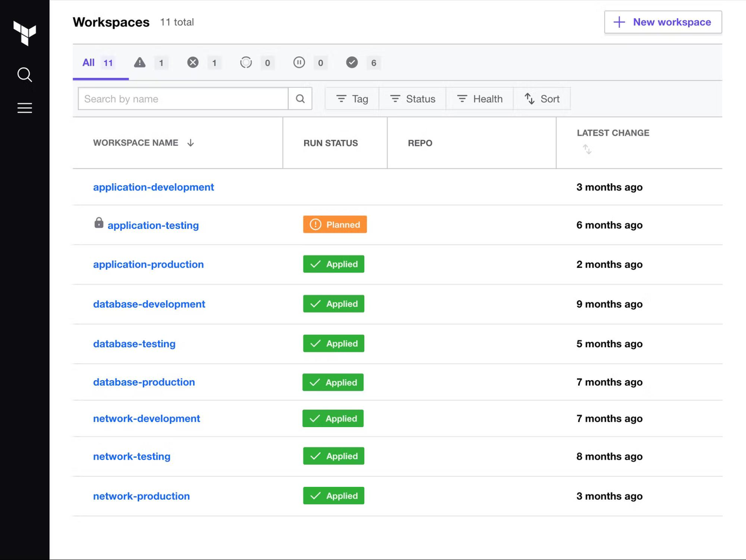Open the Status filter dropdown
The image size is (746, 560).
point(414,98)
